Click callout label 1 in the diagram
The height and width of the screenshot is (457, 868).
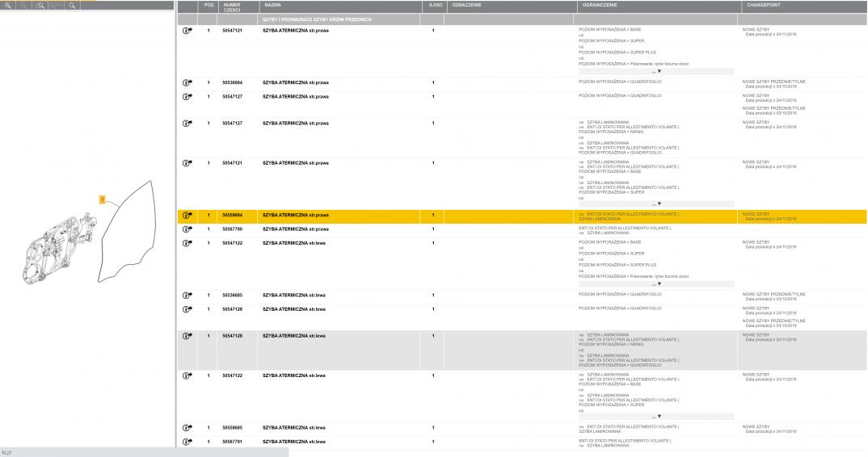click(x=103, y=199)
